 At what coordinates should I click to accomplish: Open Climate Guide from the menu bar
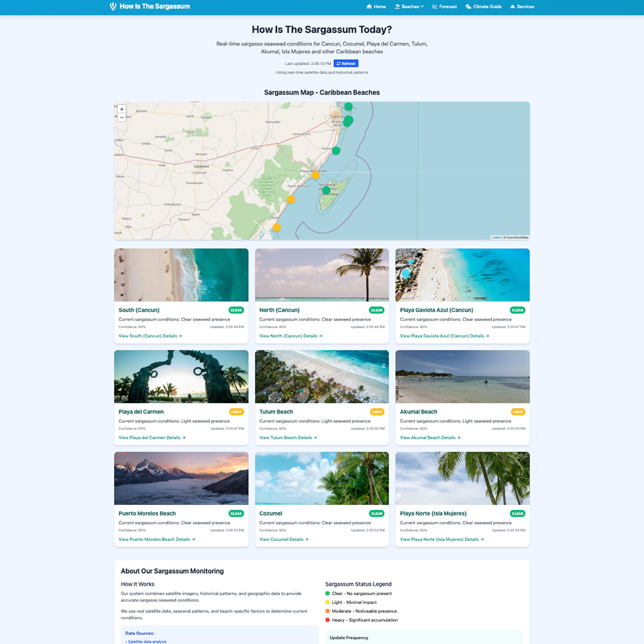tap(484, 7)
